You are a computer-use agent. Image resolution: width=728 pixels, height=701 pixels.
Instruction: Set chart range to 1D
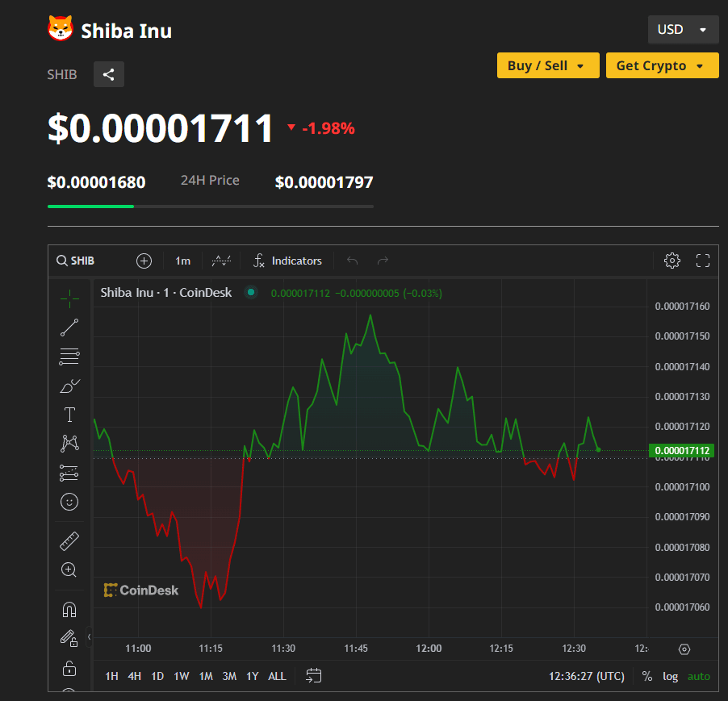coord(157,676)
